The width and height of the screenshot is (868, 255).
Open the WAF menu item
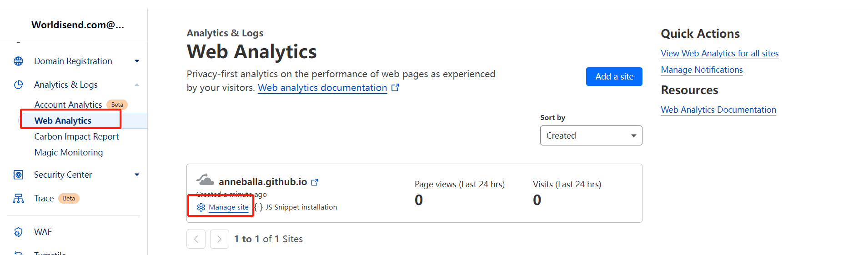[43, 232]
